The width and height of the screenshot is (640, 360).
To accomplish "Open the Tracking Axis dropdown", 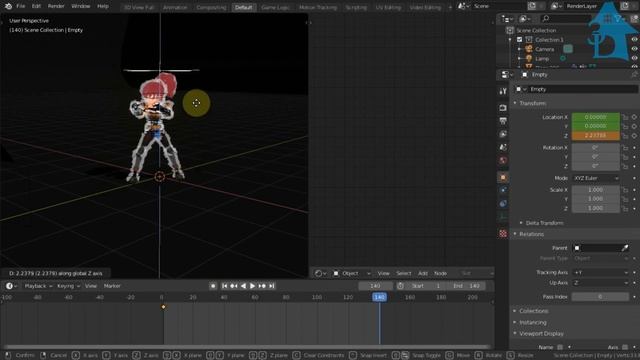I will pos(600,272).
